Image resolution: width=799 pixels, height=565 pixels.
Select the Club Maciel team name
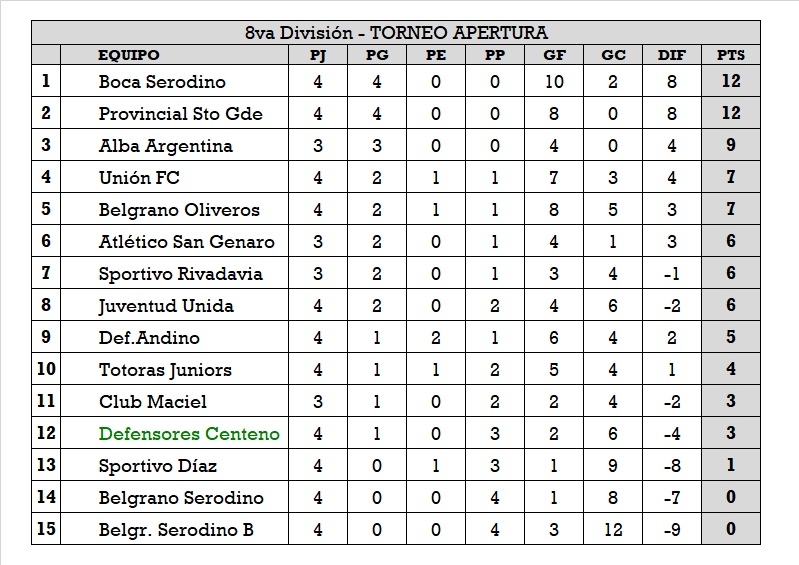(153, 402)
